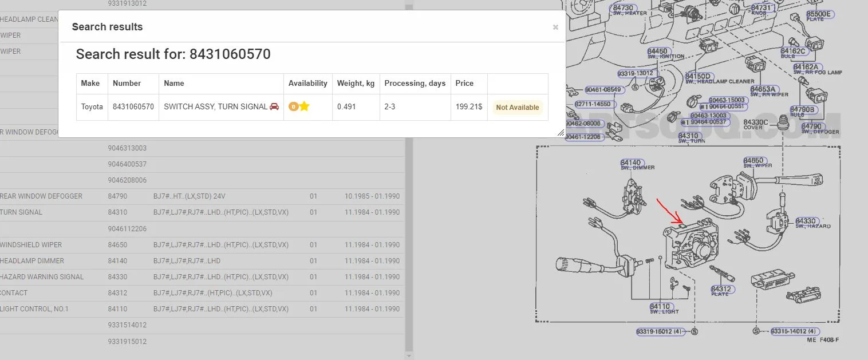
Task: Select part code 84312 in parts list
Action: point(117,293)
